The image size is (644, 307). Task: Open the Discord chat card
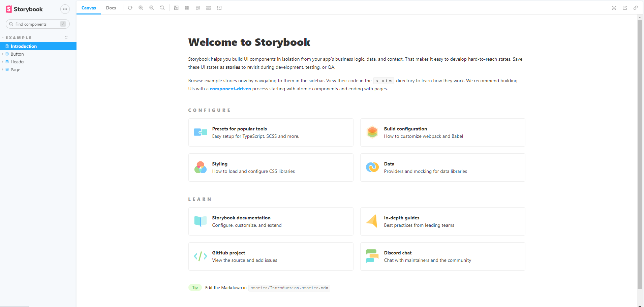pos(443,256)
